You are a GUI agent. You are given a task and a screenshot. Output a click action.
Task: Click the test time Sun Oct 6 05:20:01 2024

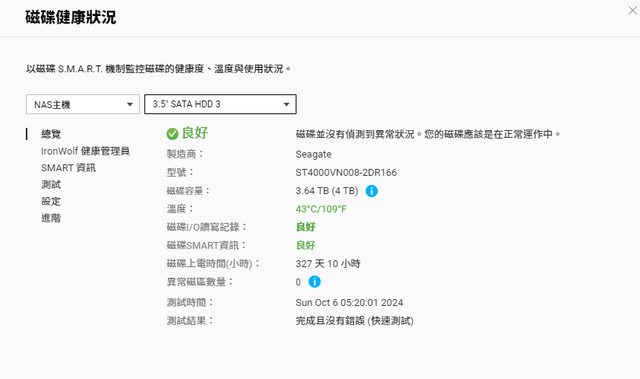[x=349, y=303]
